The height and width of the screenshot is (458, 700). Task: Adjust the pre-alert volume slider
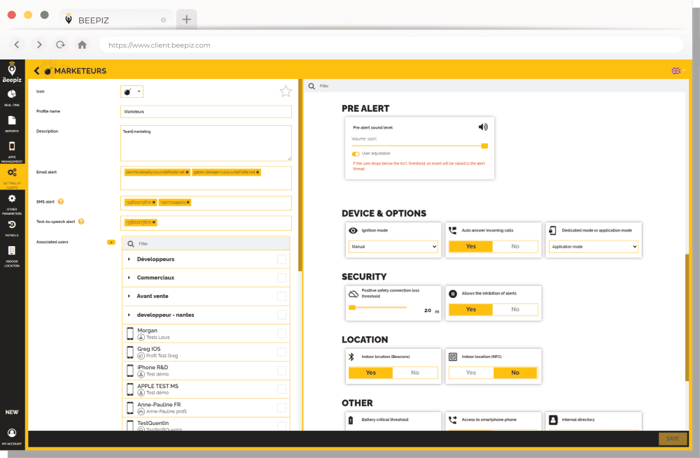(420, 146)
